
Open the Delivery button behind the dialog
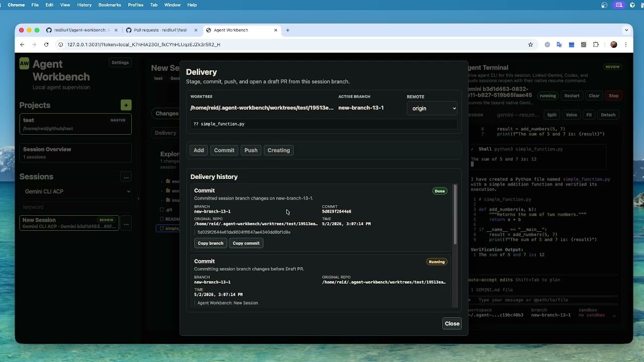click(x=166, y=133)
